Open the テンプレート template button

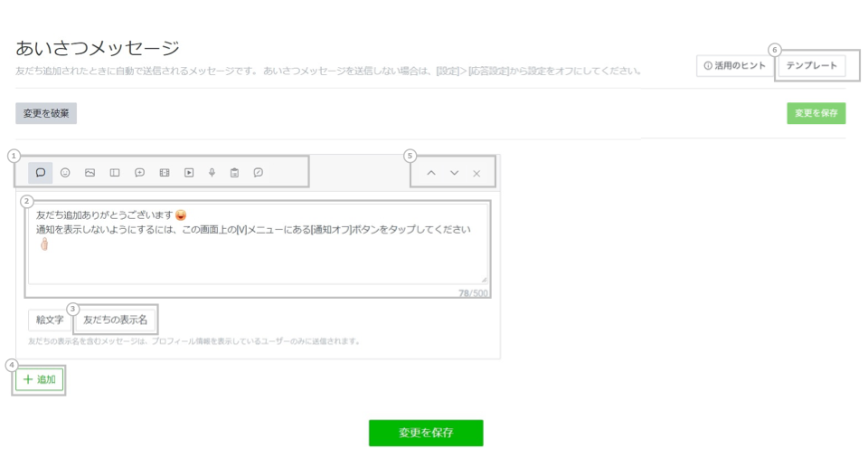click(811, 66)
